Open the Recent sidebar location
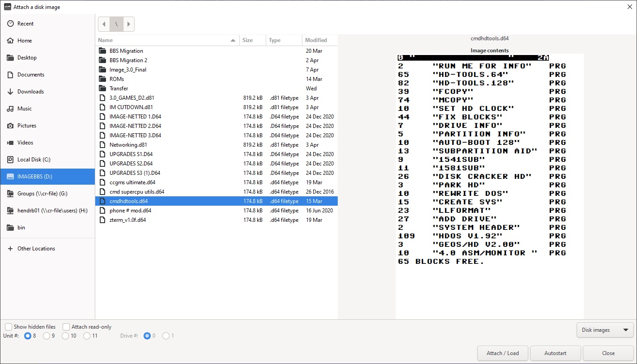The height and width of the screenshot is (364, 637). point(47,24)
